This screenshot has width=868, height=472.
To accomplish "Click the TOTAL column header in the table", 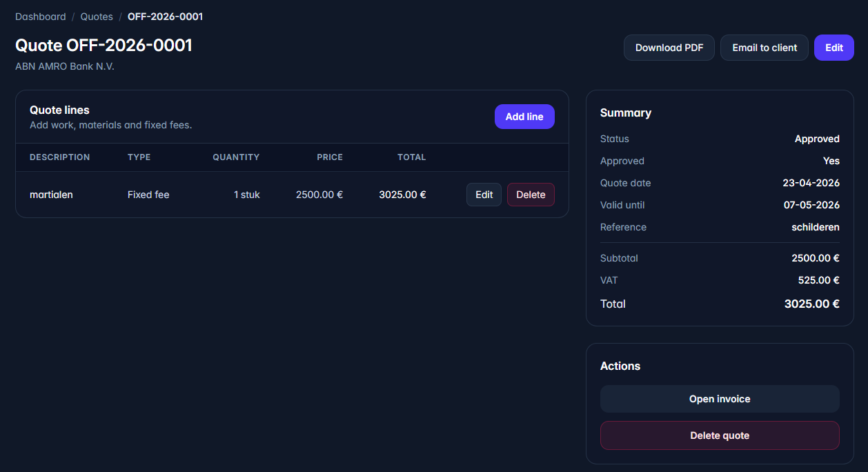I will (x=412, y=157).
